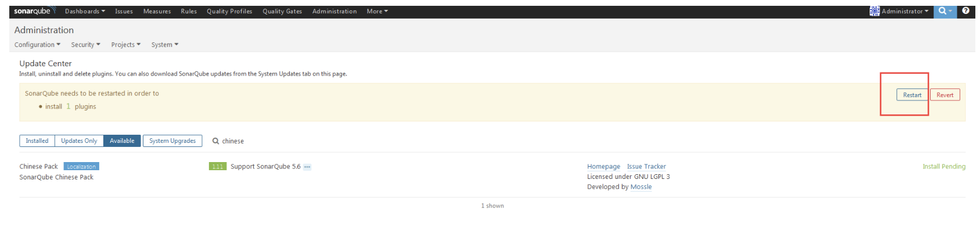The image size is (980, 237).
Task: Open the Chinese Pack Homepage link
Action: click(x=603, y=167)
